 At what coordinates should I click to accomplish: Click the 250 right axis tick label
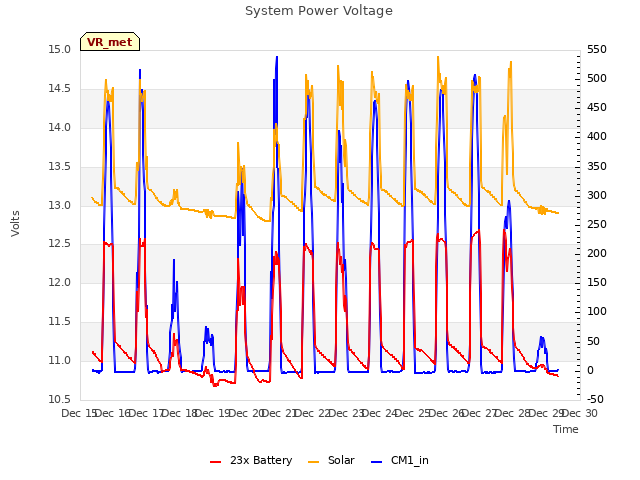(x=597, y=224)
